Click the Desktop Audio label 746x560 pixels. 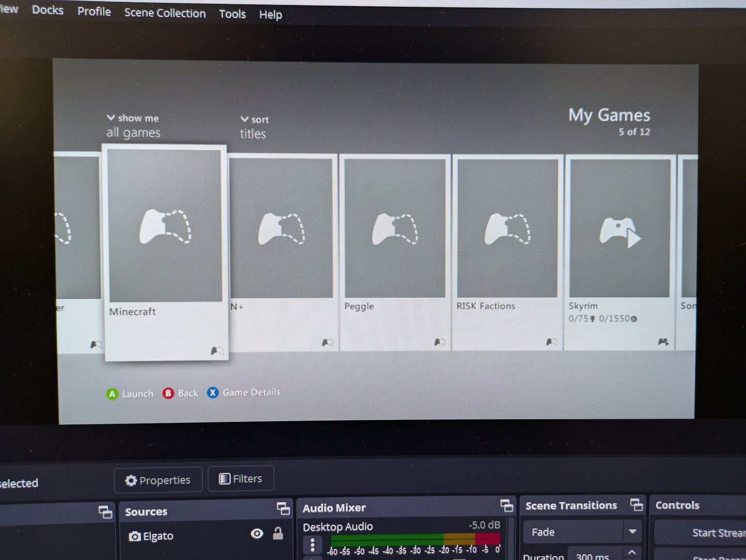pos(338,527)
